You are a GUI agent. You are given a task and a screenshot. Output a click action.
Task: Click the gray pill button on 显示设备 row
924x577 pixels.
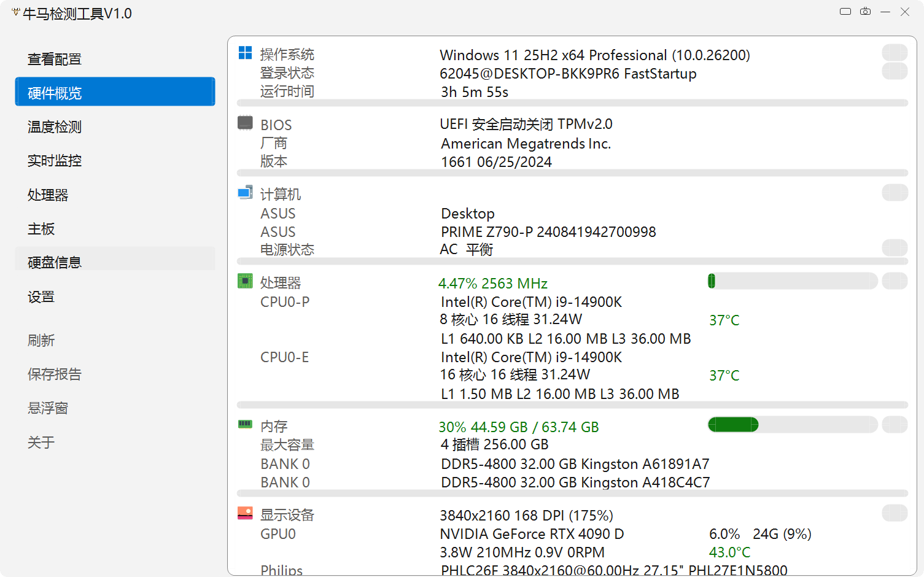895,513
